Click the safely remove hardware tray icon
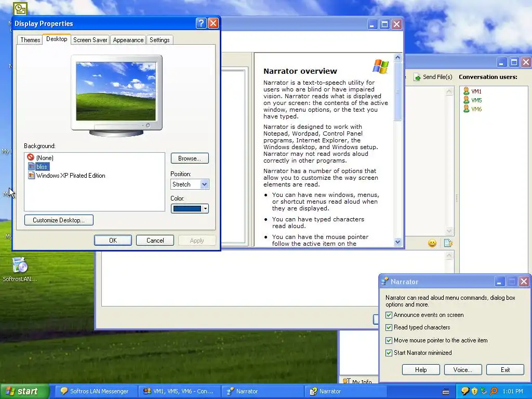The width and height of the screenshot is (532, 399). [x=484, y=391]
